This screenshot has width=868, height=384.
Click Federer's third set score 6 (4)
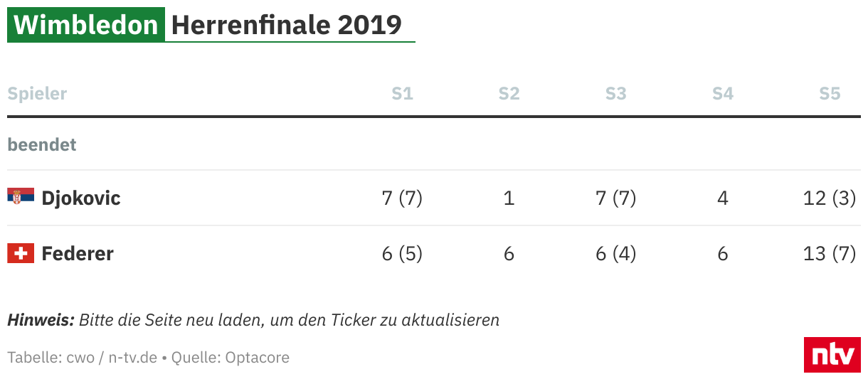615,253
